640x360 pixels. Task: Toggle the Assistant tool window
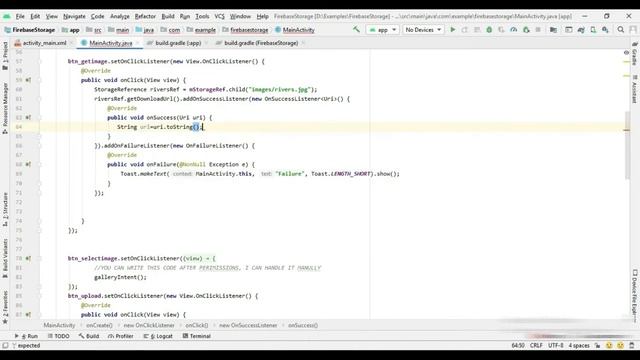pyautogui.click(x=635, y=89)
